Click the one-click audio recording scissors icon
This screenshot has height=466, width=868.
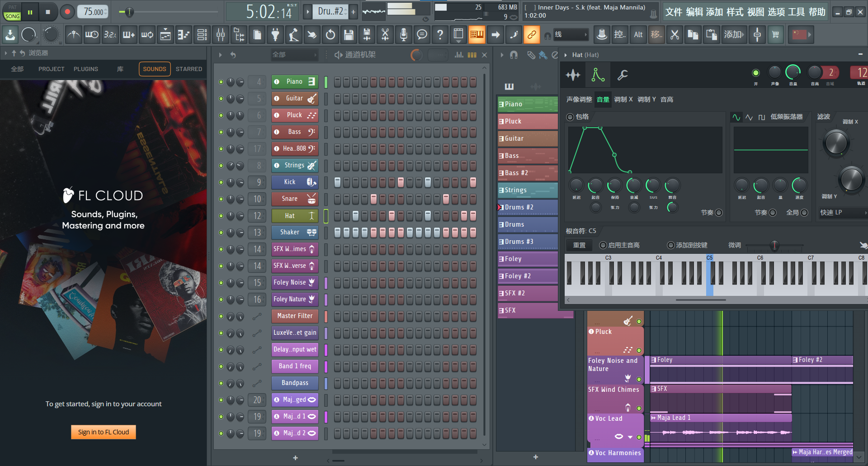click(x=385, y=35)
